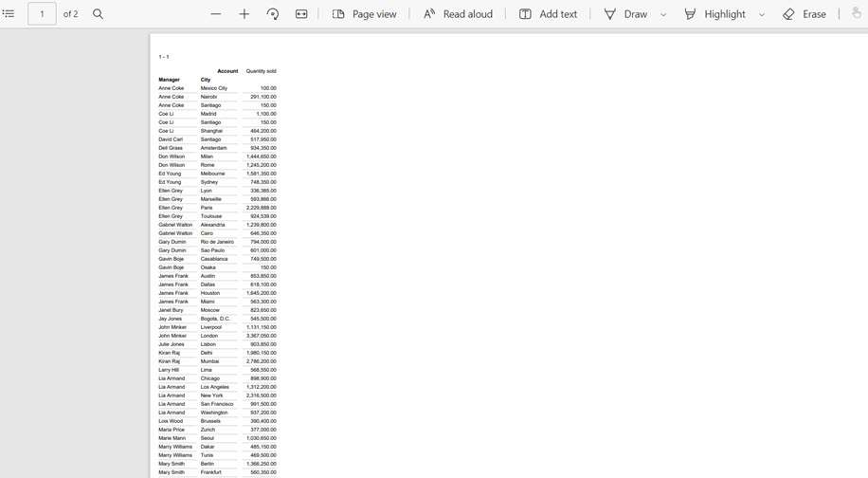The width and height of the screenshot is (868, 478).
Task: Click the 'Houston' city cell
Action: click(x=210, y=293)
